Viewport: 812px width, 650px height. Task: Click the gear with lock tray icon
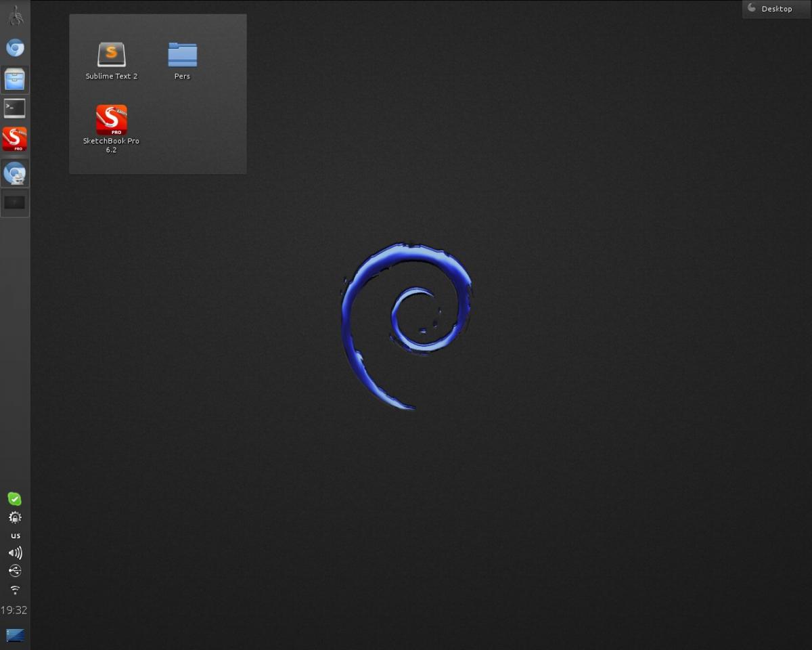(15, 518)
